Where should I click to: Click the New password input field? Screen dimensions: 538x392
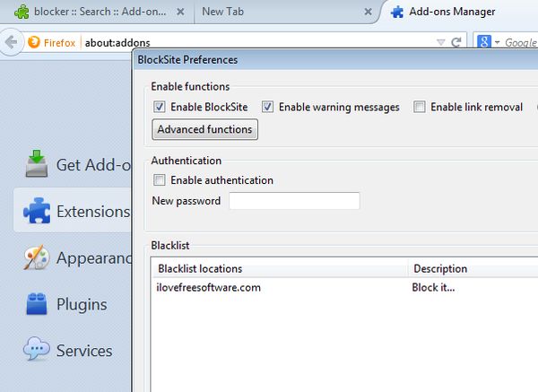point(294,201)
